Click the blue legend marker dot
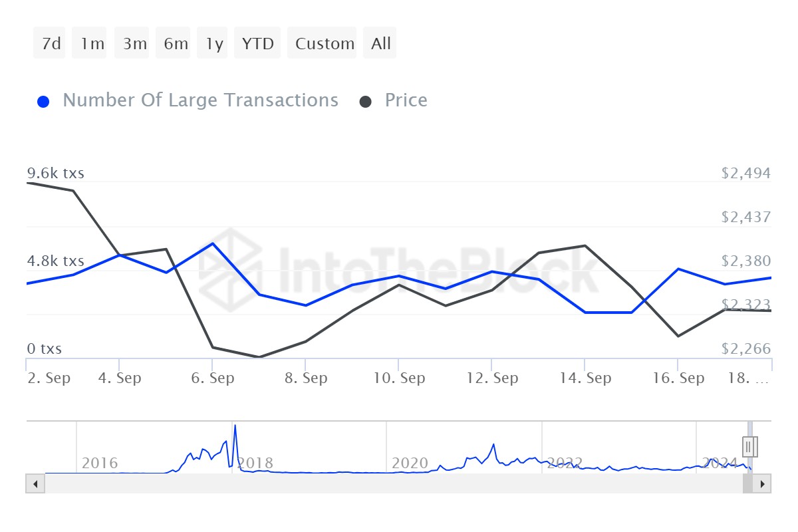This screenshot has width=798, height=532. click(44, 102)
